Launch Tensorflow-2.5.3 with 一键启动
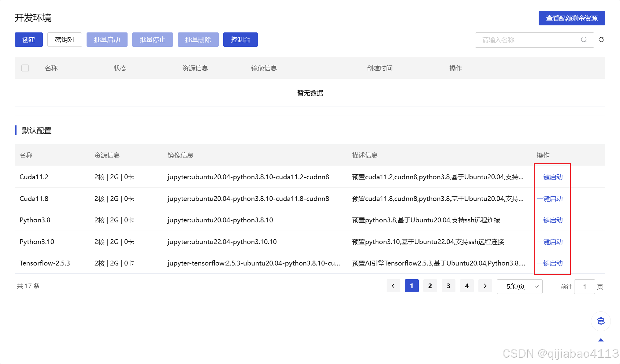This screenshot has width=620, height=364. [x=550, y=263]
